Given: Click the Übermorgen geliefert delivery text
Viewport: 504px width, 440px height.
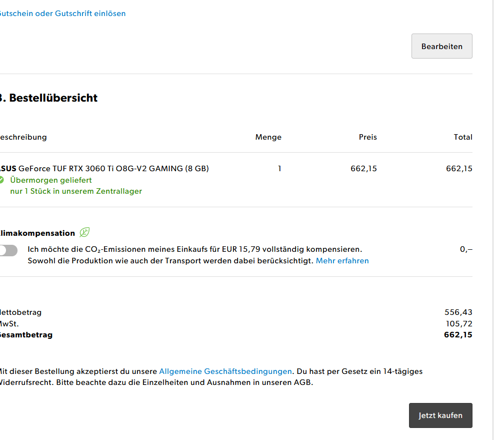Looking at the screenshot, I should click(x=51, y=180).
